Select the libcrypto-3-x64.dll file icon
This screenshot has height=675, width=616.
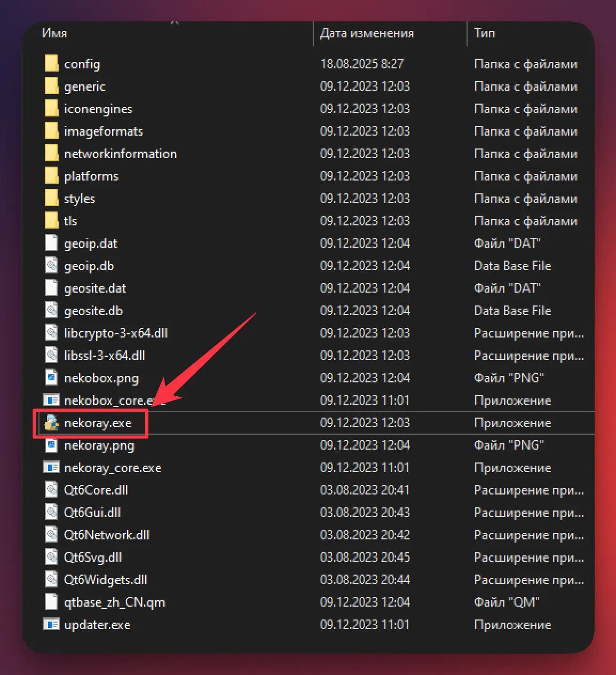pyautogui.click(x=51, y=333)
